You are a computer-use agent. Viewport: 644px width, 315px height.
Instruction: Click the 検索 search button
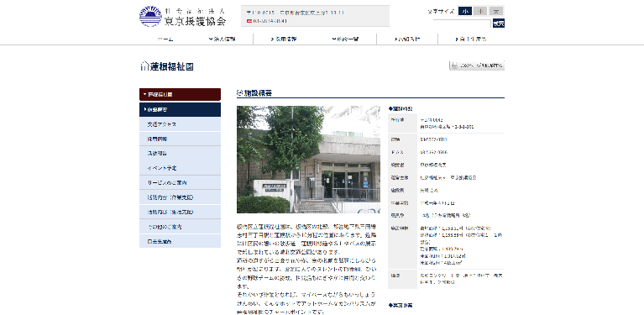(x=498, y=24)
